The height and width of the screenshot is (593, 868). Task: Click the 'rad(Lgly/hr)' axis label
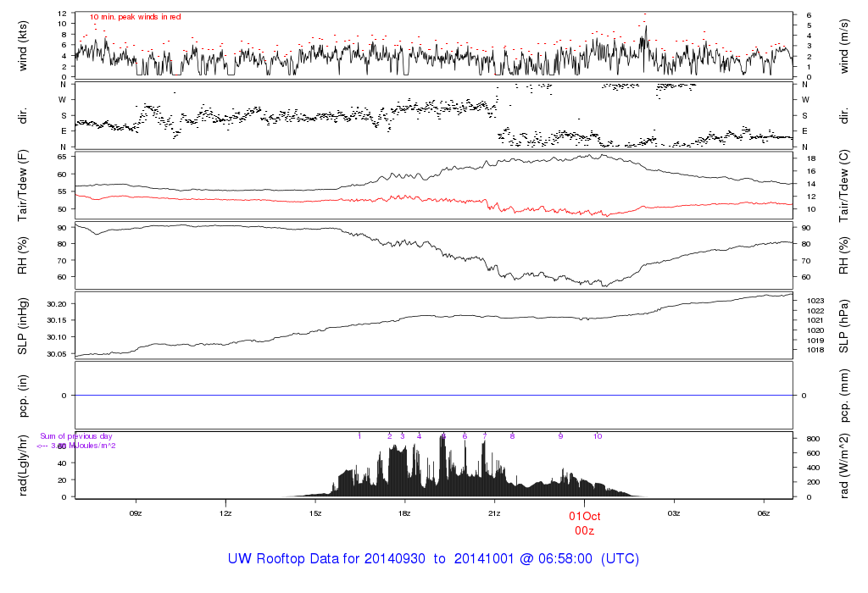[23, 465]
